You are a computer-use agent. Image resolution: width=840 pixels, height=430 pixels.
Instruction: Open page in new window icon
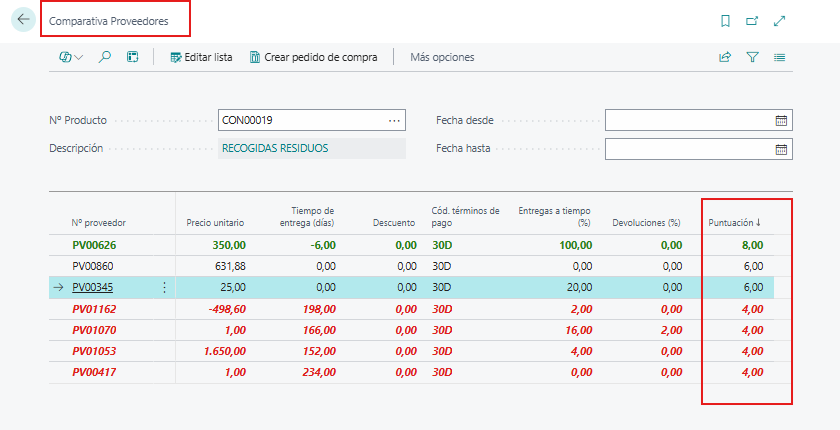[752, 21]
